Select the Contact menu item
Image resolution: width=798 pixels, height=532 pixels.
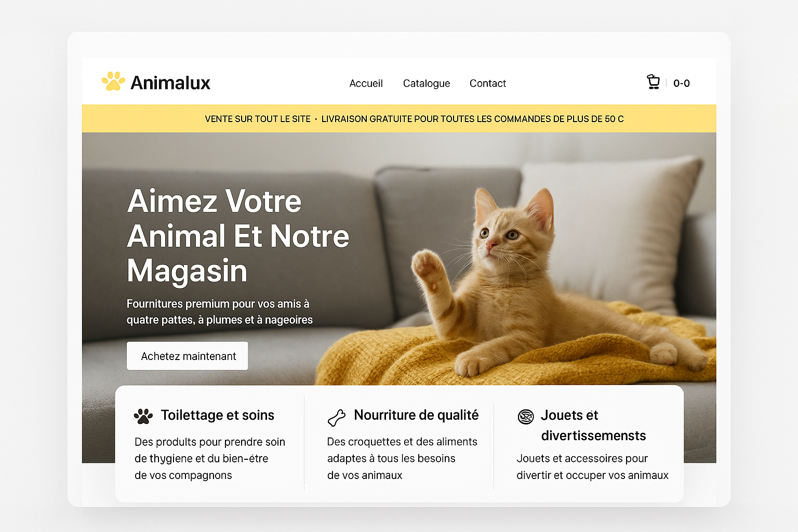pos(488,83)
